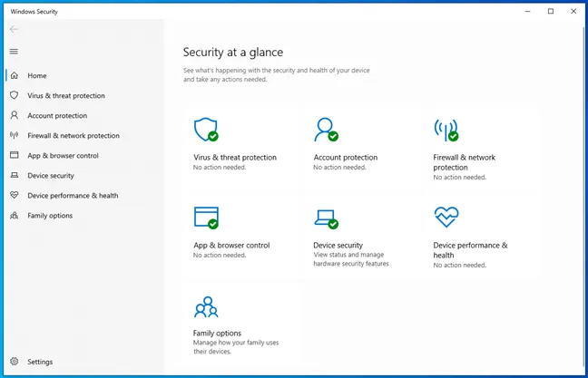Open the App & browser control tile title

pyautogui.click(x=231, y=246)
